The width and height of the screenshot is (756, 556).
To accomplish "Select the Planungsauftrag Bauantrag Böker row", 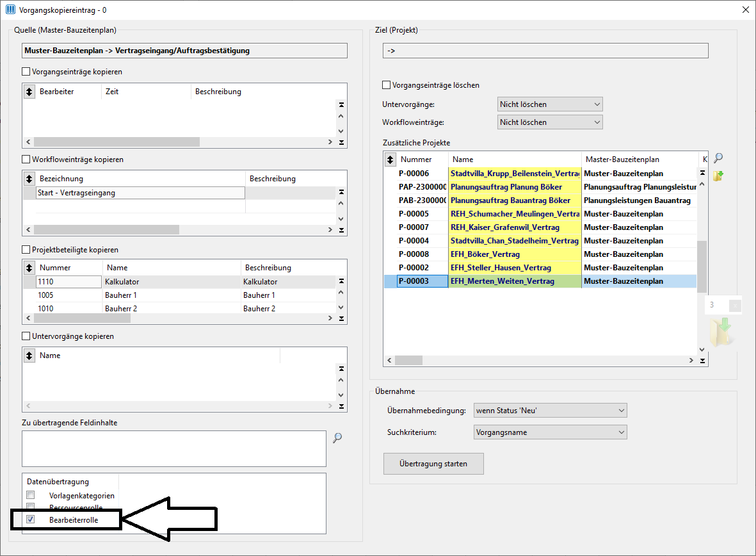I will coord(540,200).
